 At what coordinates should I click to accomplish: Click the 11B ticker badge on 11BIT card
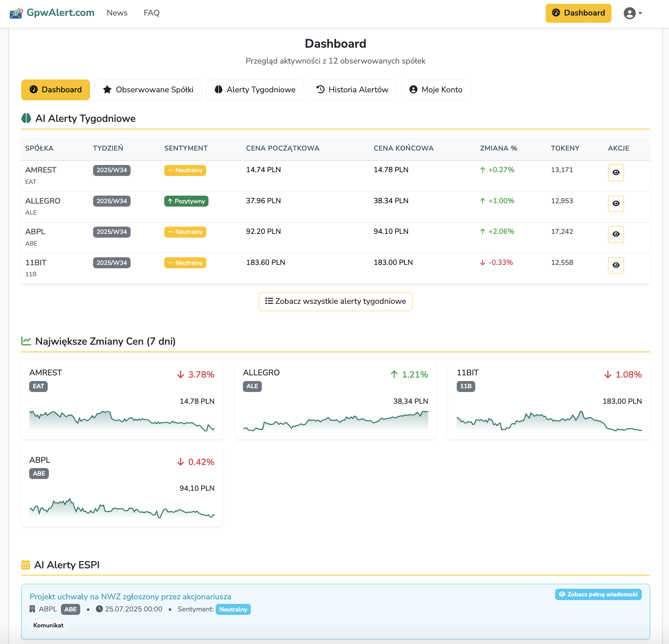tap(466, 386)
